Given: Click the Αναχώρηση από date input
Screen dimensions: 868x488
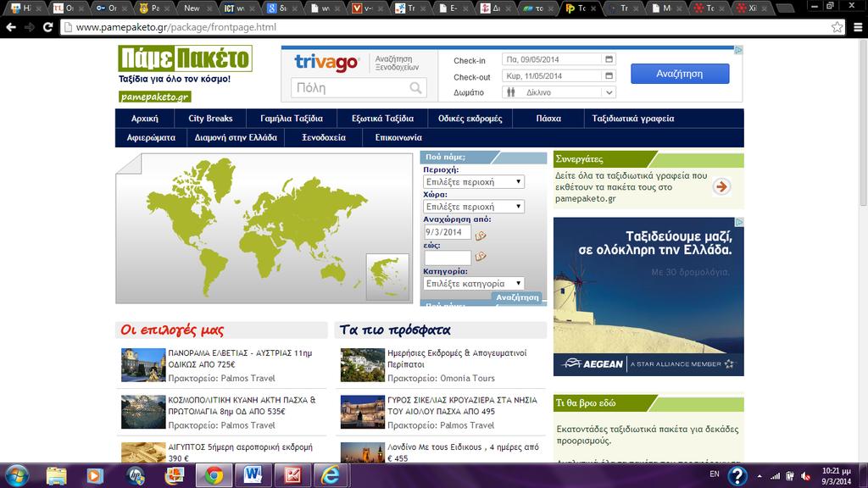Looking at the screenshot, I should pyautogui.click(x=448, y=232).
